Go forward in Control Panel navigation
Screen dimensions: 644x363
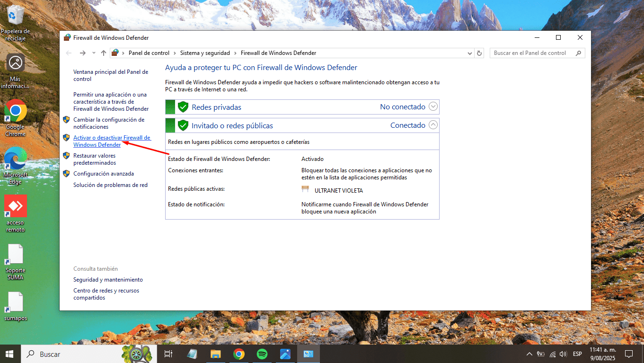(83, 53)
